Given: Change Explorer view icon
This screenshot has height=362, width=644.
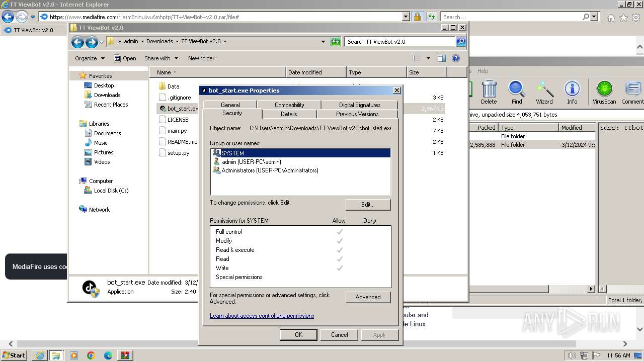Looking at the screenshot, I should coord(416,58).
